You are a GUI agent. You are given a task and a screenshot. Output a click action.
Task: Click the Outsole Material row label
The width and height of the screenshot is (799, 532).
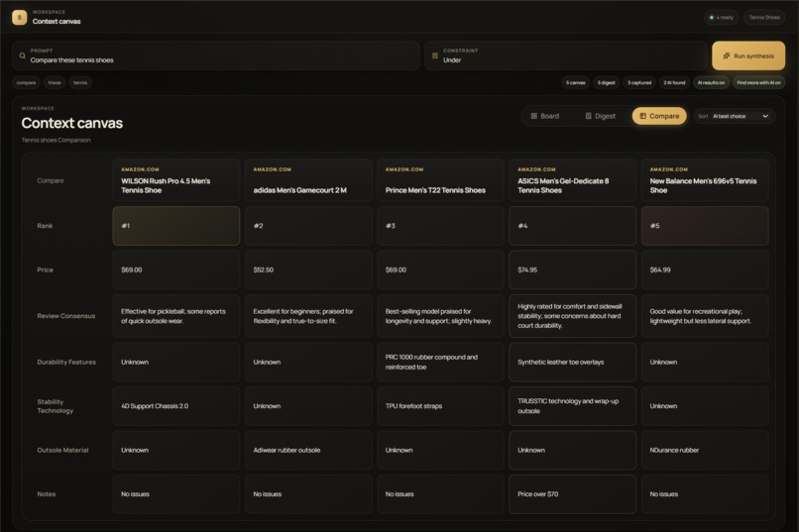[62, 450]
